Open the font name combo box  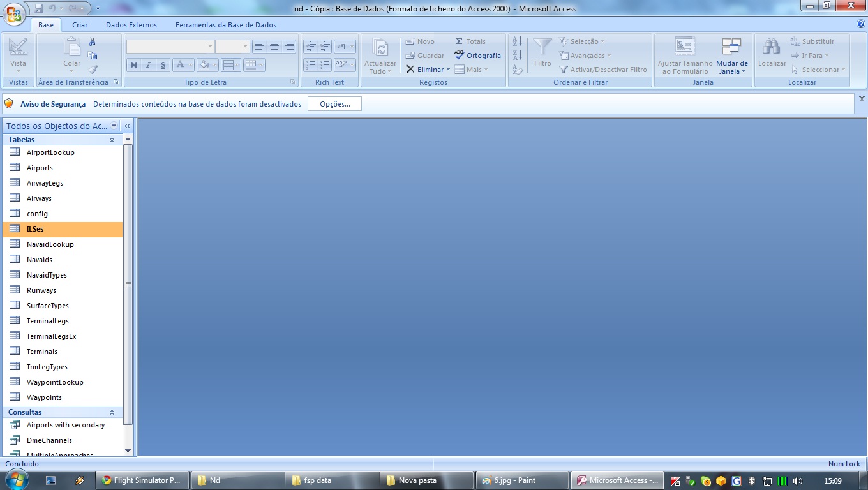pos(170,47)
